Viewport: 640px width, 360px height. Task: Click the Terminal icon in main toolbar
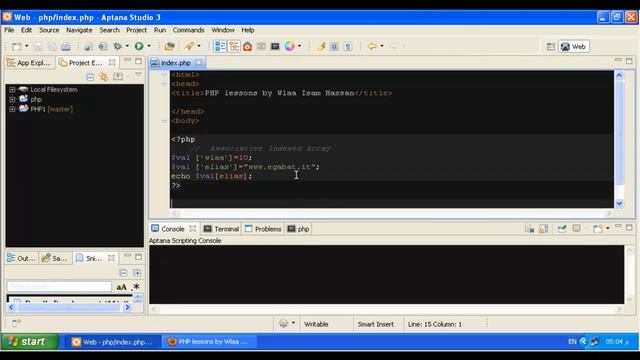275,46
